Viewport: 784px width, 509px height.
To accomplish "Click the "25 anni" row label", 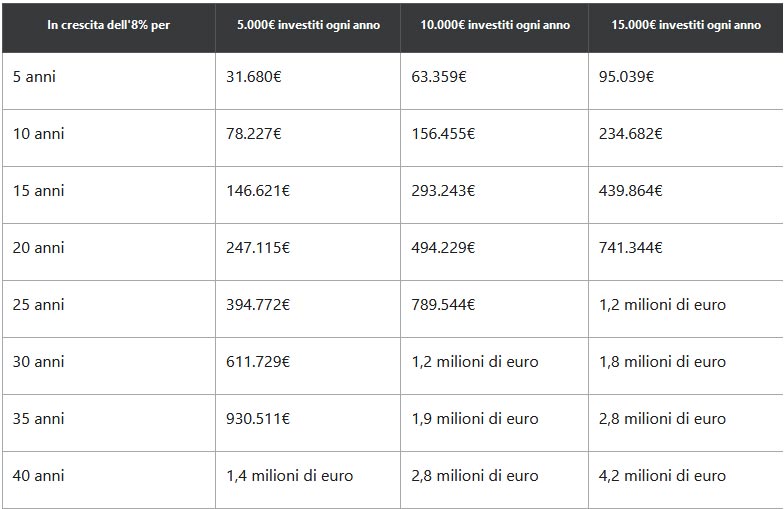I will pyautogui.click(x=39, y=304).
